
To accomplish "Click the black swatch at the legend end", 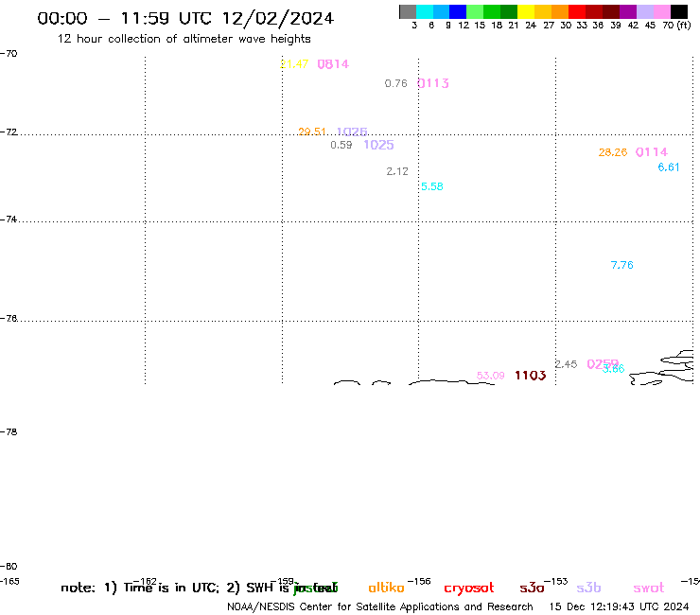I will [x=679, y=12].
